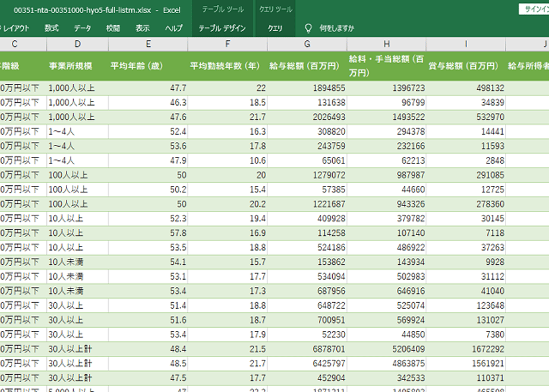Switch to the データ ribbon tab
This screenshot has width=549, height=392.
click(82, 28)
